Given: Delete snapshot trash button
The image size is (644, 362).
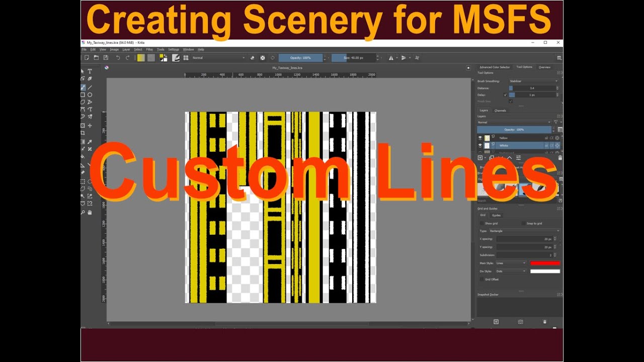Looking at the screenshot, I should tap(544, 322).
